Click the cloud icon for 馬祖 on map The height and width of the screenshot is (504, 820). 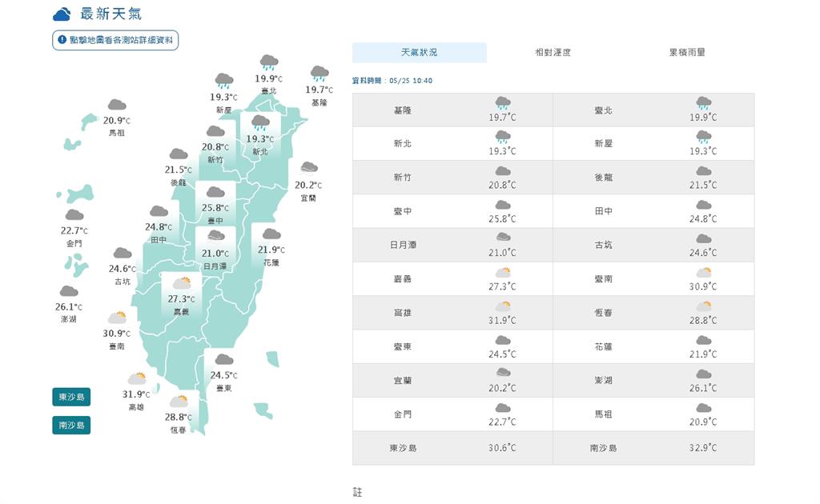coord(117,105)
